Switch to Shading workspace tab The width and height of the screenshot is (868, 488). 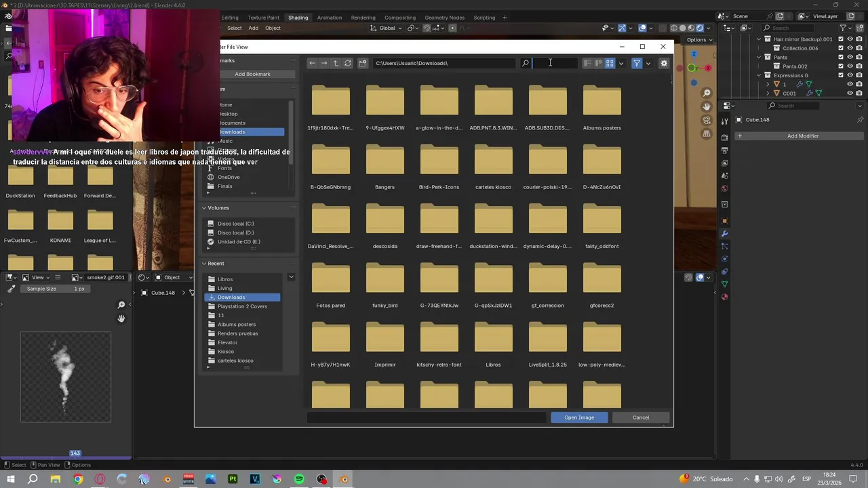point(298,18)
